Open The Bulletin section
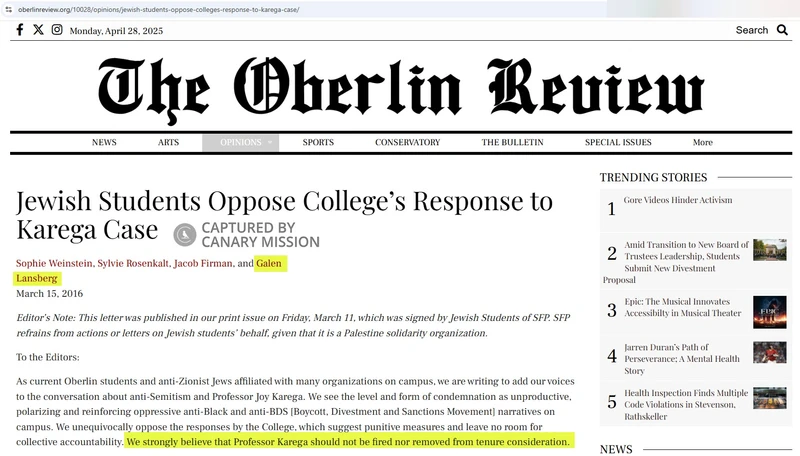Image resolution: width=800 pixels, height=456 pixels. [x=512, y=143]
